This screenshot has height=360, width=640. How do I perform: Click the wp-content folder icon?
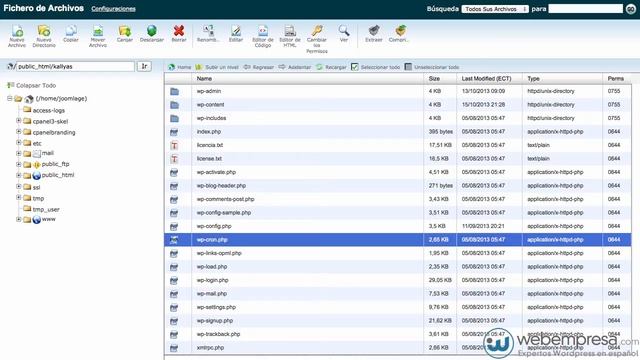[174, 105]
